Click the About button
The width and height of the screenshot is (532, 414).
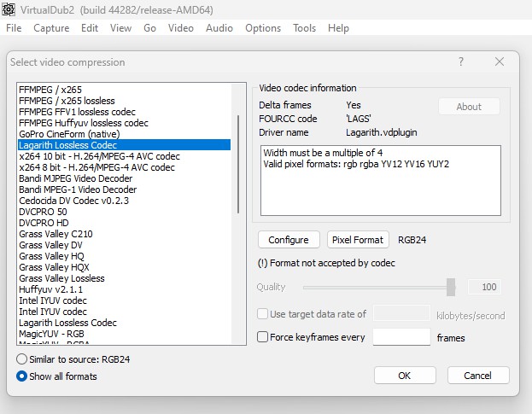tap(469, 107)
